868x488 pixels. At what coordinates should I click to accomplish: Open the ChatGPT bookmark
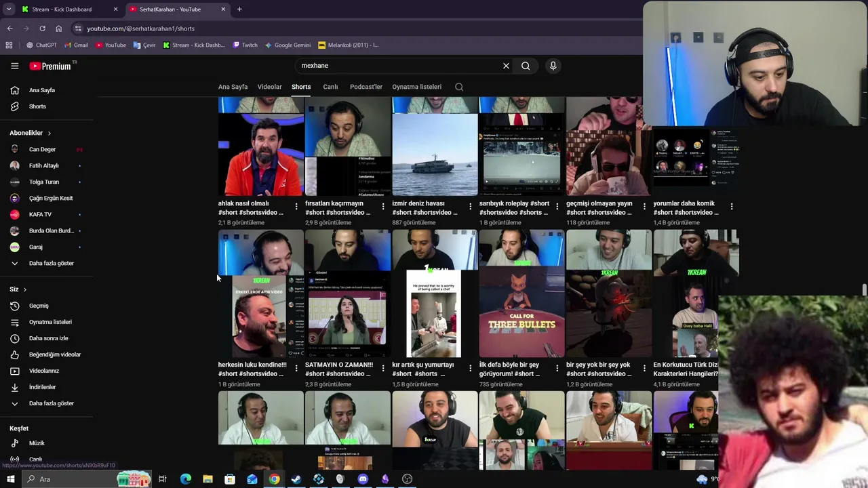[x=41, y=45]
